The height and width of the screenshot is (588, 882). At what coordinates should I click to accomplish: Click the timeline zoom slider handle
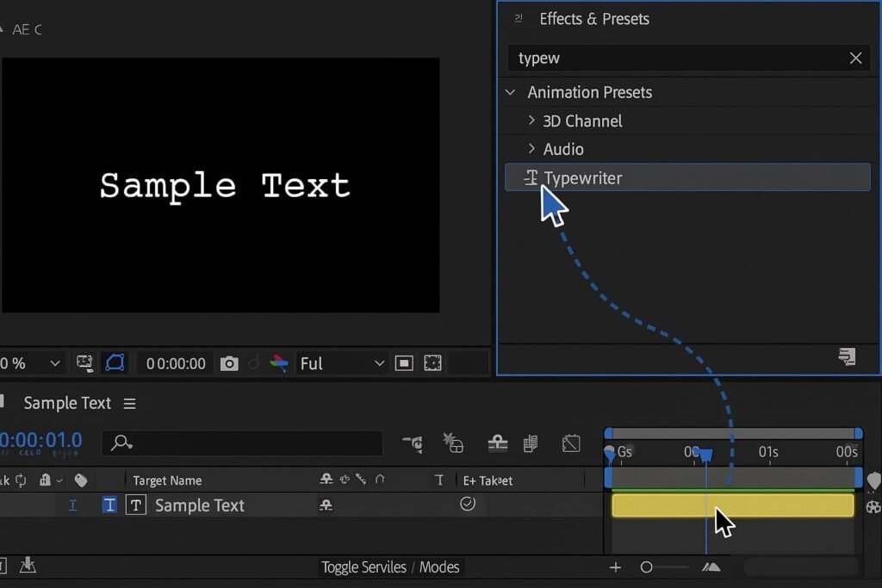pos(647,567)
